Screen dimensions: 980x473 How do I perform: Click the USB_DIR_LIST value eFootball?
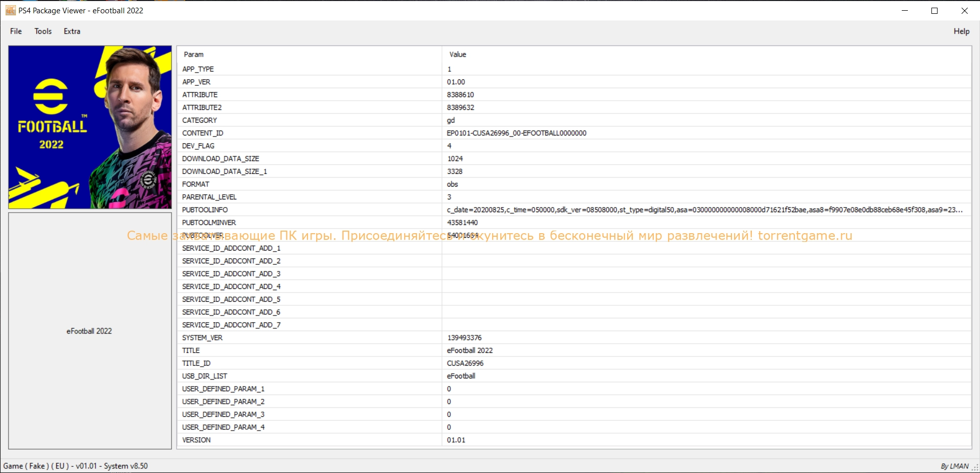461,376
